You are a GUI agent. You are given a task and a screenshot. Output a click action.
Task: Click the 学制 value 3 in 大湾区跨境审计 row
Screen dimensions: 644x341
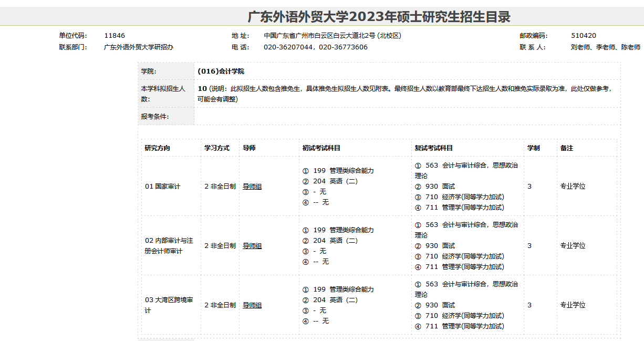point(529,305)
